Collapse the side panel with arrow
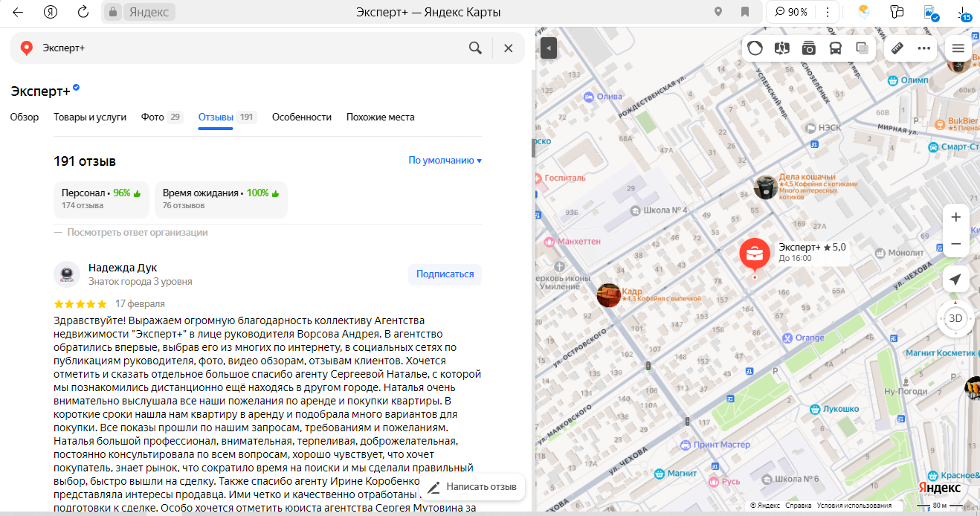This screenshot has height=516, width=980. coord(548,48)
